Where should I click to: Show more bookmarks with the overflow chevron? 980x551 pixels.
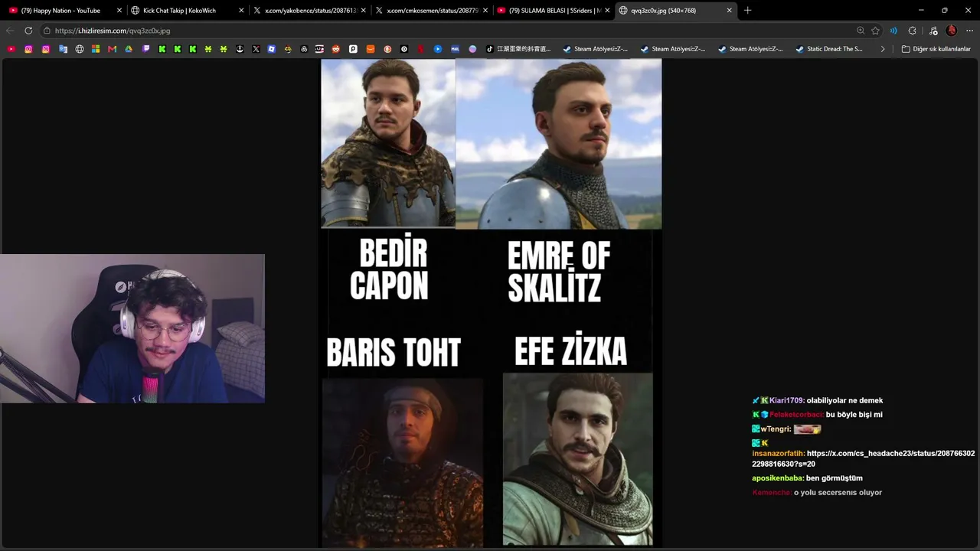coord(882,49)
